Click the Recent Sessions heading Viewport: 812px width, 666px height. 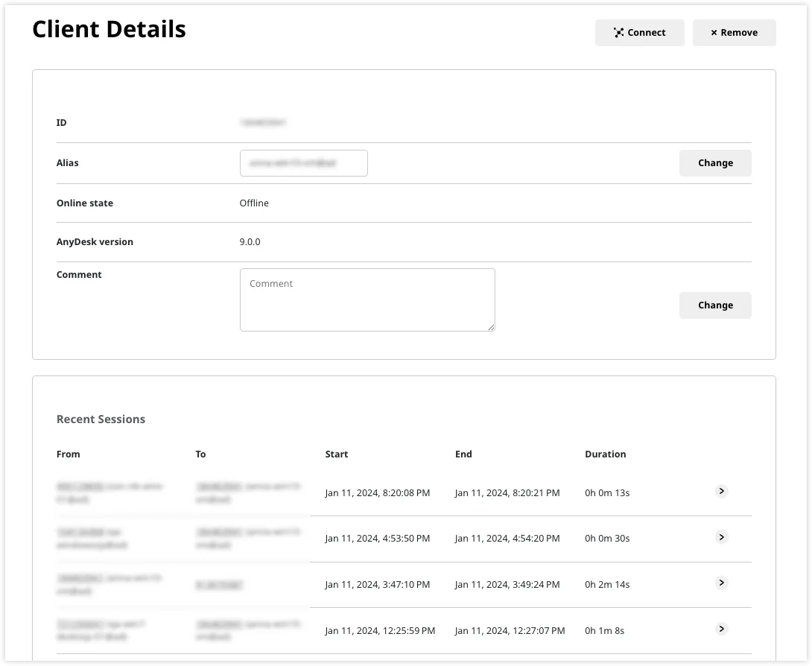click(101, 419)
